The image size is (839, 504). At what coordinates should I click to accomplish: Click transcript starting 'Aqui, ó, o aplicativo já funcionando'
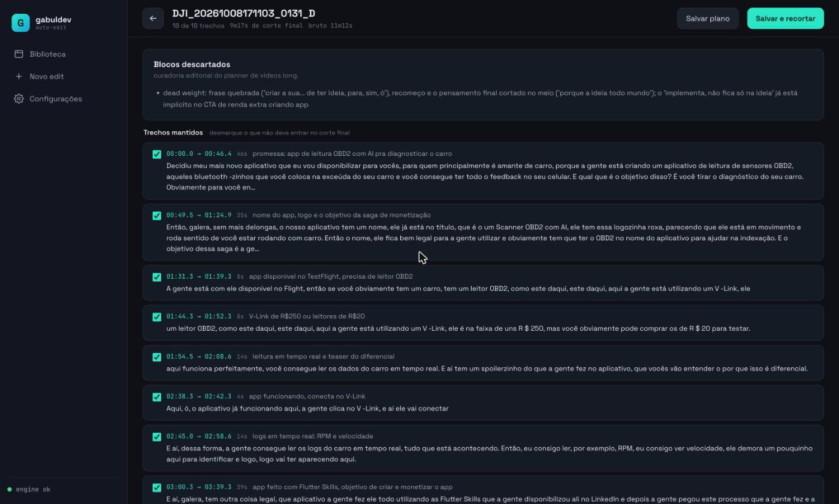(x=307, y=409)
